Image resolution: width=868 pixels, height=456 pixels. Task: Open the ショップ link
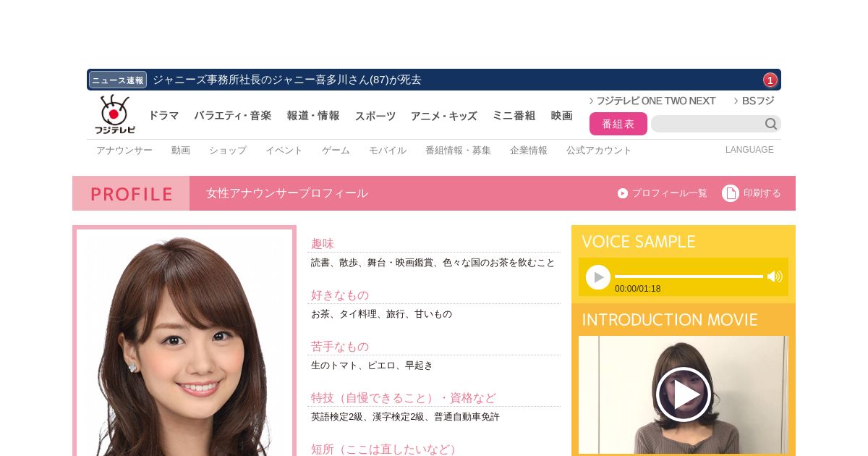(228, 151)
